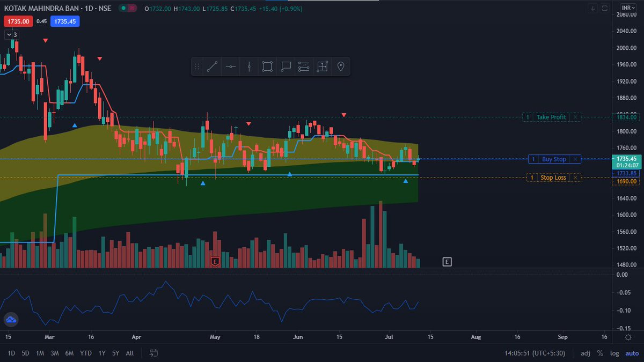
Task: Select the horizontal line tool in floating toolbar
Action: pyautogui.click(x=231, y=67)
